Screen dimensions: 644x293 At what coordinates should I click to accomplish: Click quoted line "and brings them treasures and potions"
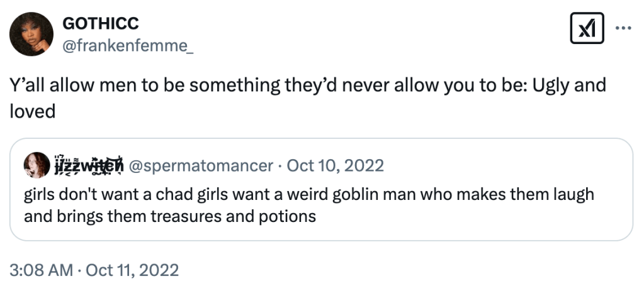point(169,216)
